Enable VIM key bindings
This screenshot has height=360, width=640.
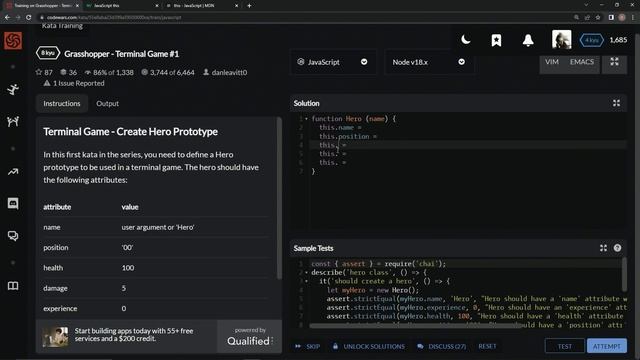pos(552,62)
